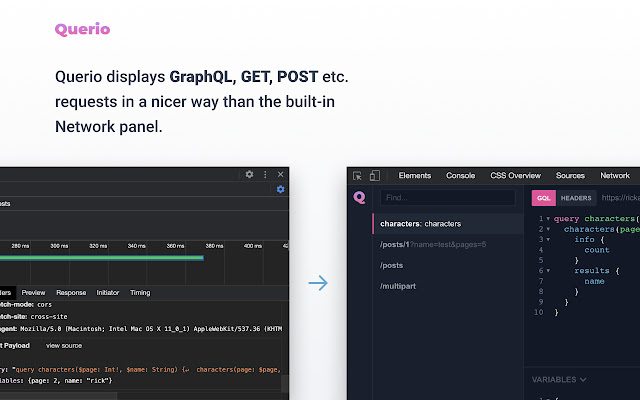Click the Querio logo title
This screenshot has height=400, width=640.
[x=82, y=29]
